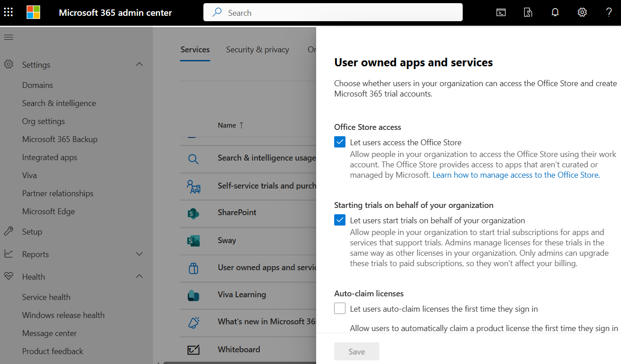Viewport: 621px width, 364px height.
Task: Open the settings gear in top bar
Action: pos(582,13)
